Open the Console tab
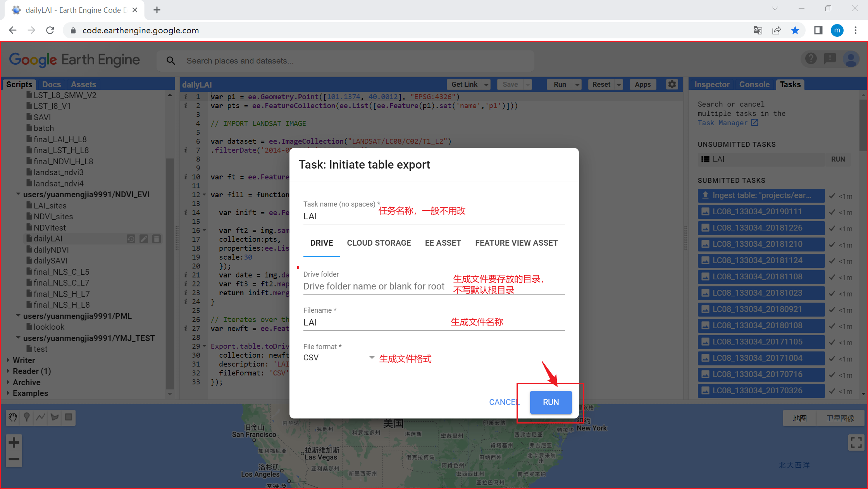 coord(754,84)
